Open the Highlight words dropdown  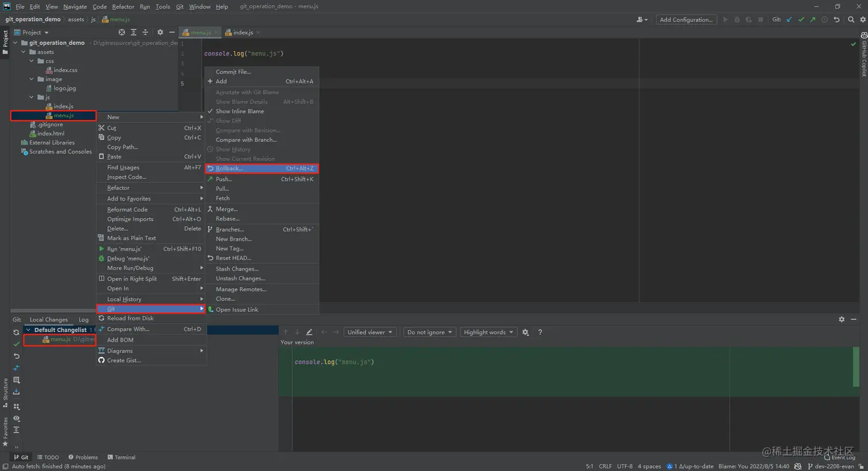487,332
